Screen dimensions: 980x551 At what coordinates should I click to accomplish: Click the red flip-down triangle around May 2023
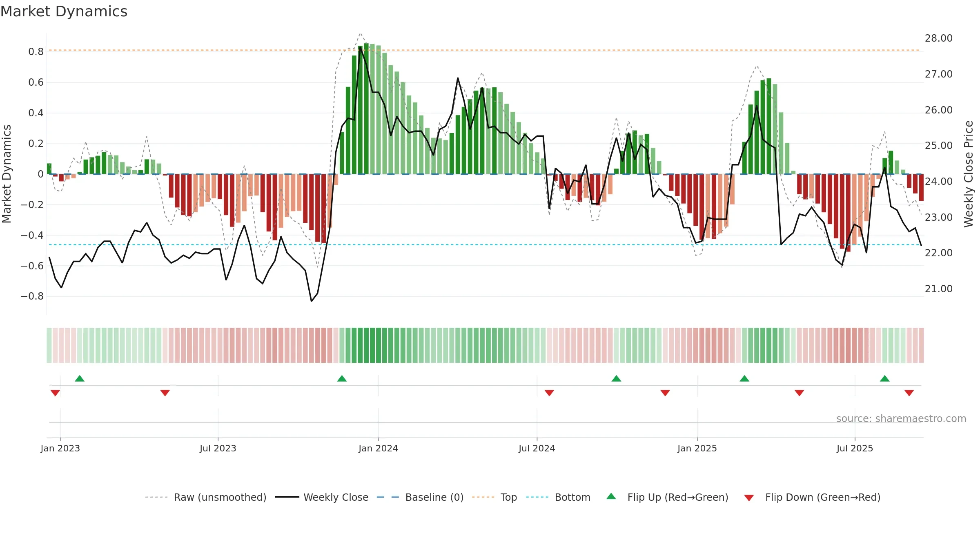coord(165,393)
